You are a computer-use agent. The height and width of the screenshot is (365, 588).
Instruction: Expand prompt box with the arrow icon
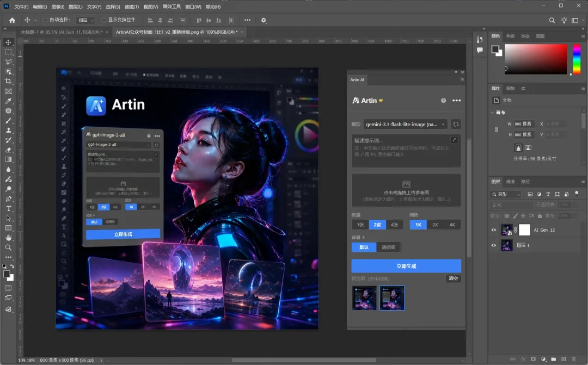(454, 140)
